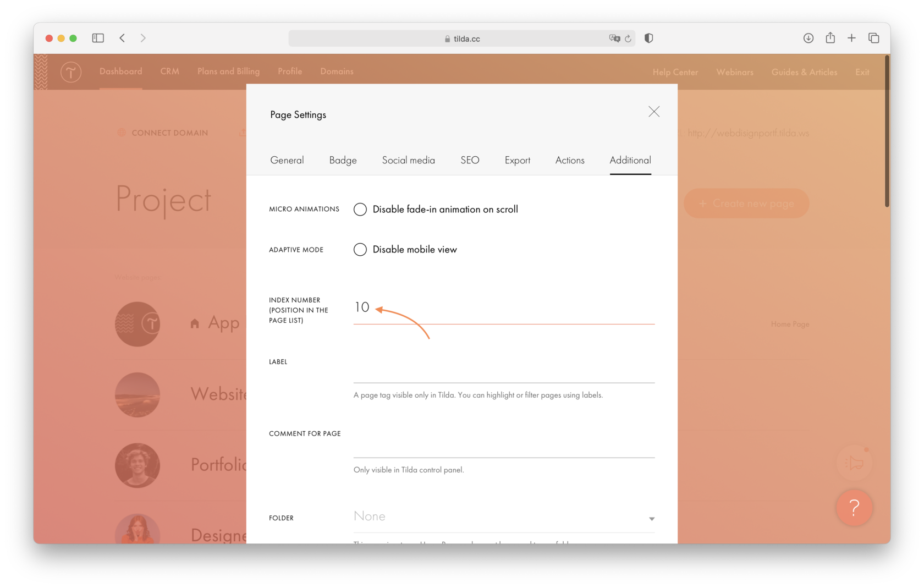The width and height of the screenshot is (924, 588).
Task: Click the Index Number field showing 10
Action: pyautogui.click(x=495, y=308)
